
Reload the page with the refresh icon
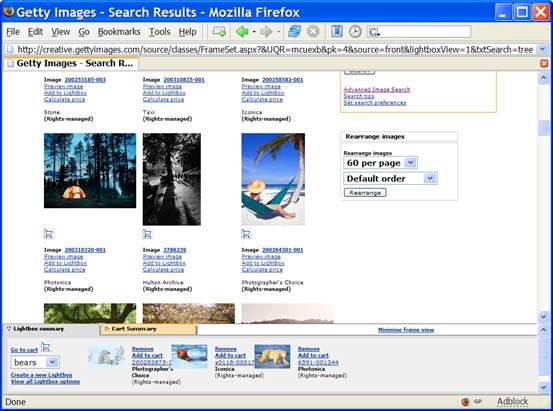[294, 31]
